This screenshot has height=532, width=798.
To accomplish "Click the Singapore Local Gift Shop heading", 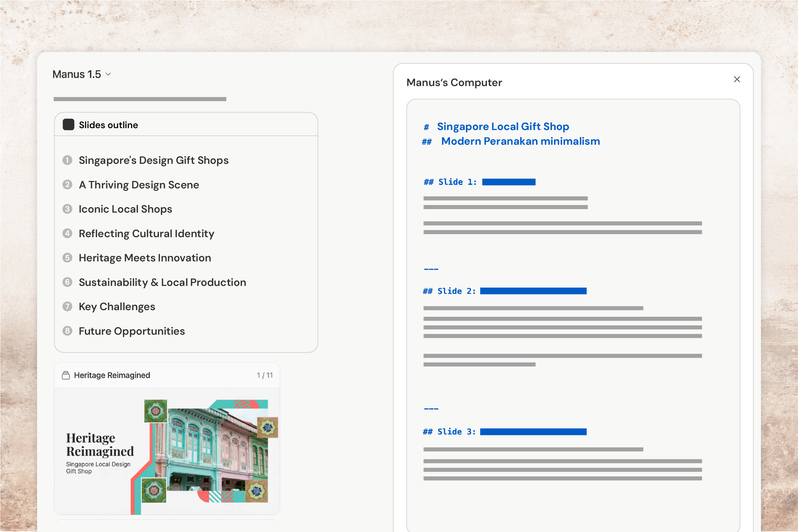I will [x=503, y=127].
